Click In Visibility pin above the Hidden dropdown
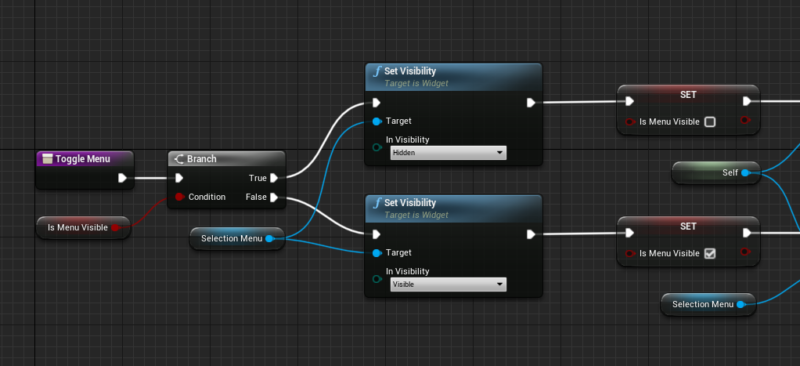This screenshot has height=366, width=800. [x=377, y=148]
